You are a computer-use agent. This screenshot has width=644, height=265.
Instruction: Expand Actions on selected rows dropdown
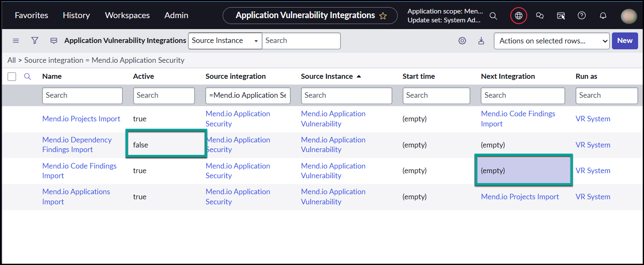point(551,41)
